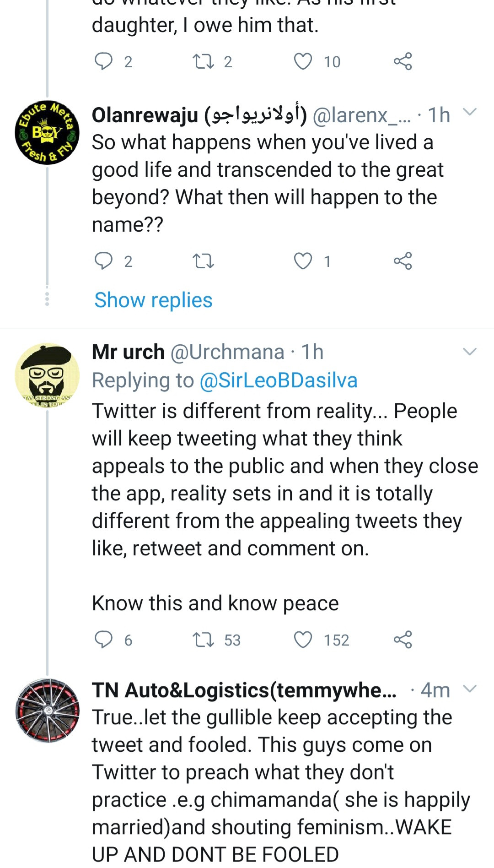The image size is (494, 868).
Task: Reply to the top 'daughter' tweet
Action: coord(103,61)
